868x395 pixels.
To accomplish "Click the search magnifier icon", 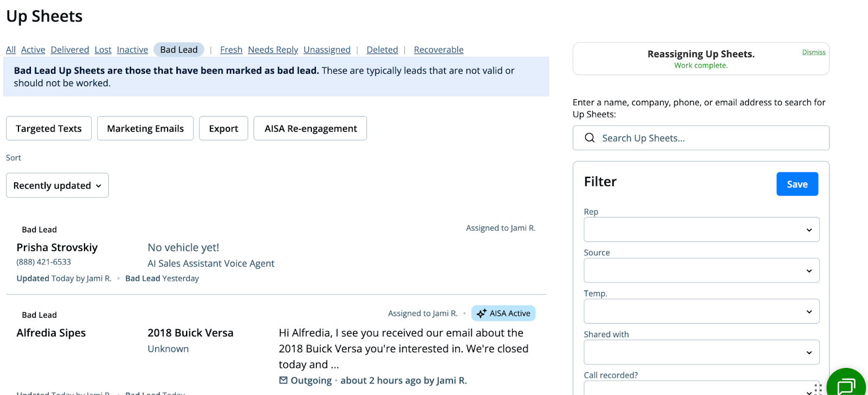I will coord(590,138).
